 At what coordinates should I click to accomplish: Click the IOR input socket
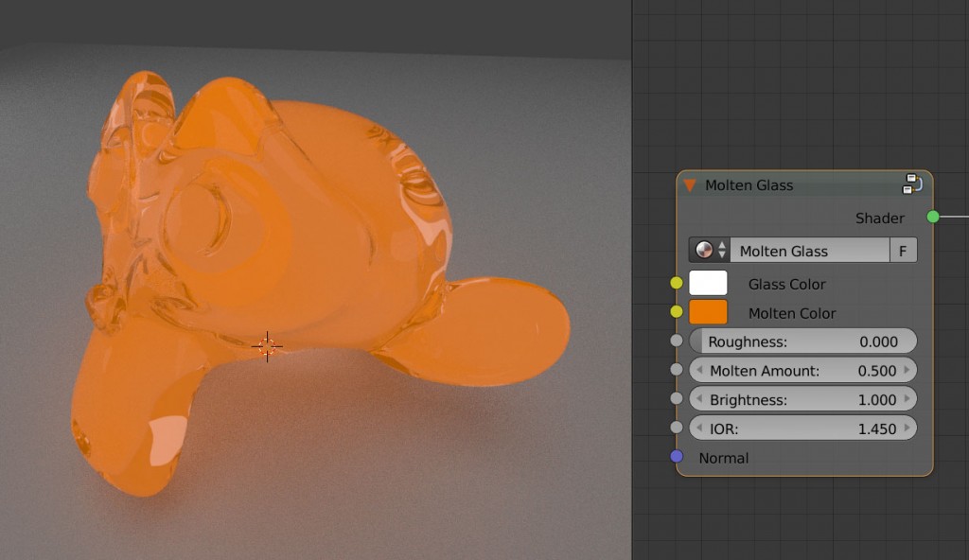click(678, 428)
